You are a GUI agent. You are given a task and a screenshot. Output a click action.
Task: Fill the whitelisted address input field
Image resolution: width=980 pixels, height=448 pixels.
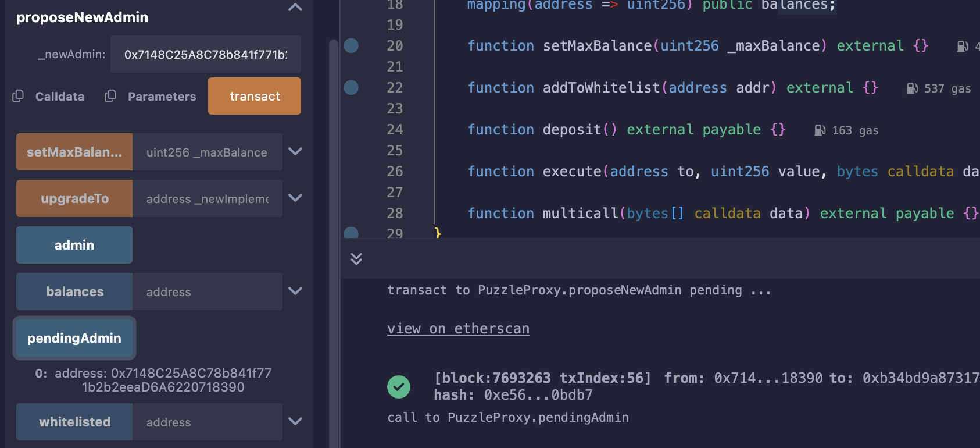208,422
